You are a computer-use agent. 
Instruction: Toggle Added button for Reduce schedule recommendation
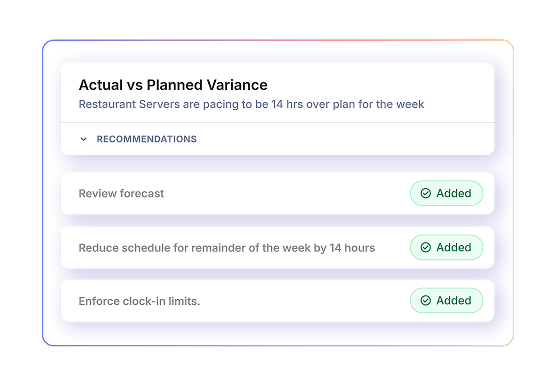(x=446, y=247)
